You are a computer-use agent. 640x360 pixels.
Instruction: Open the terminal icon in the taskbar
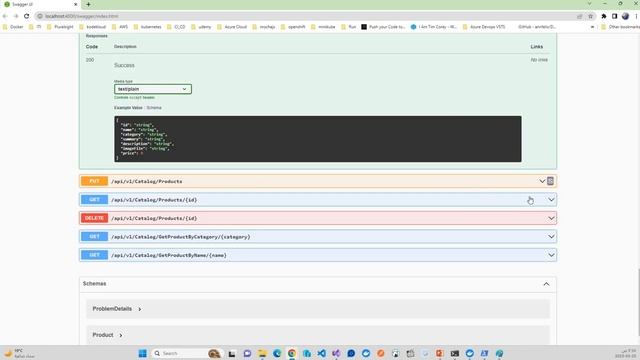point(455,353)
